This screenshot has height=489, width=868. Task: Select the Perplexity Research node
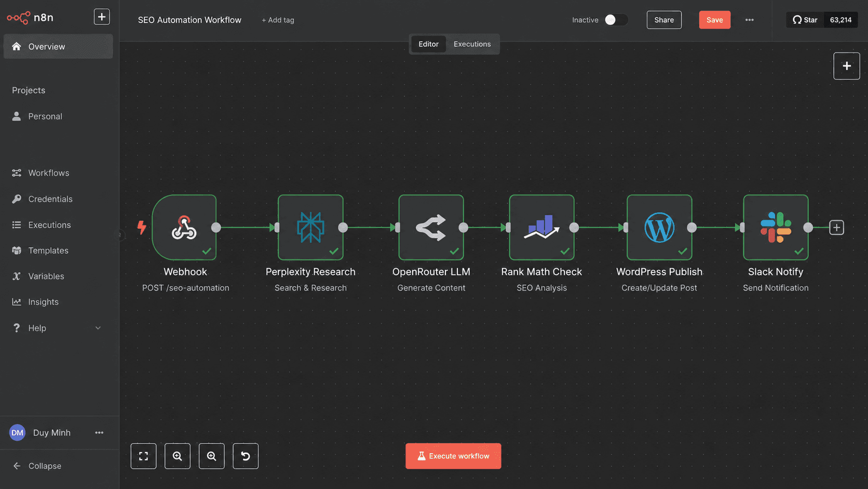click(310, 227)
